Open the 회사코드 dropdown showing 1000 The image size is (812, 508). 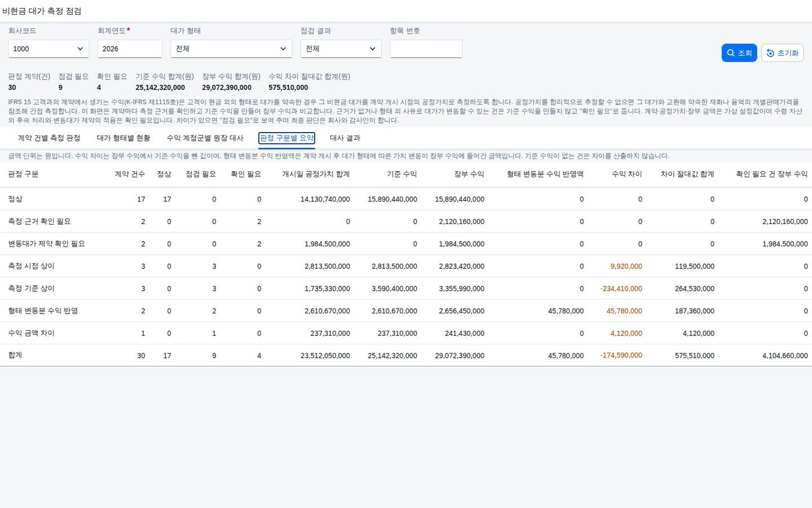tap(48, 49)
